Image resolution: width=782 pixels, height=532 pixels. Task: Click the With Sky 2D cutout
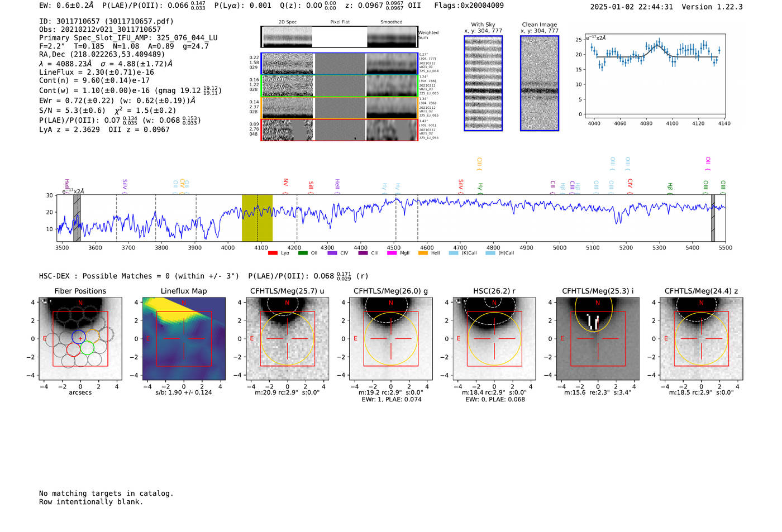[x=483, y=83]
